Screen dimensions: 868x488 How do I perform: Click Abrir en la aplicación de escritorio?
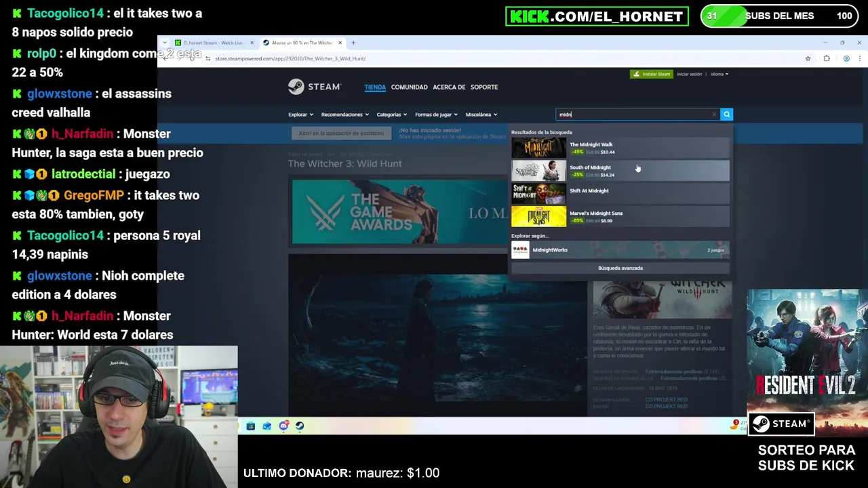(341, 133)
